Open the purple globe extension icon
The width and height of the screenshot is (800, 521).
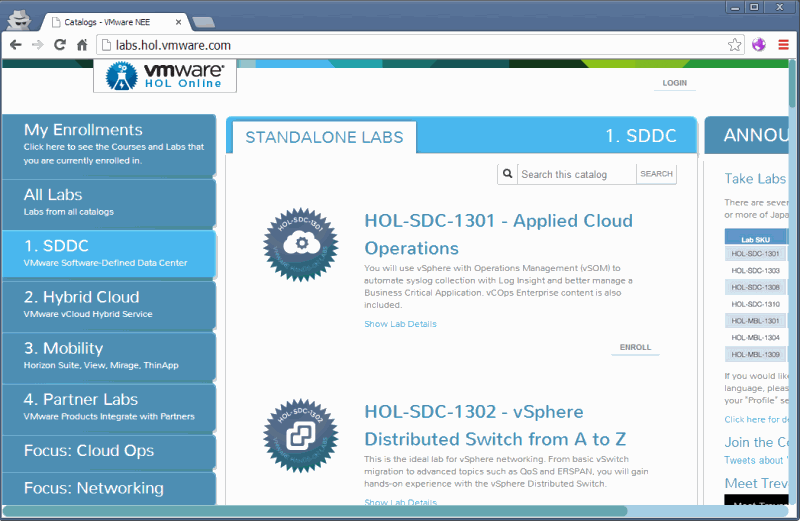[759, 45]
